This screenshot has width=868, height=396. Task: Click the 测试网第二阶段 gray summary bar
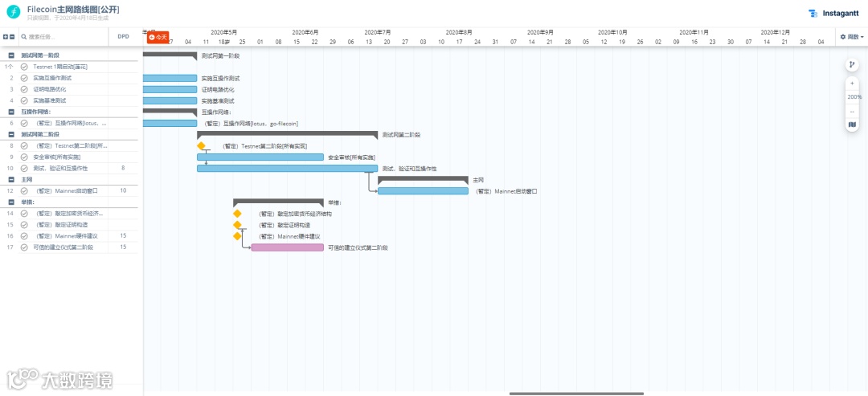287,134
